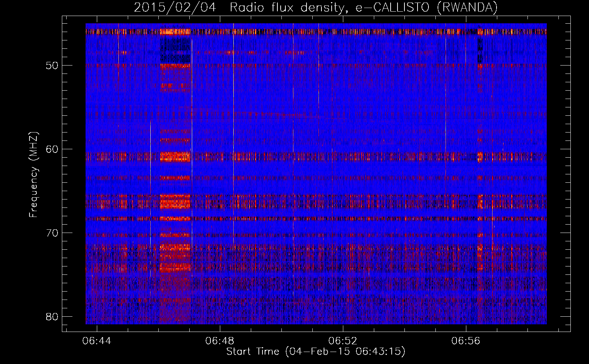Select the 80 MHz frequency tick label
This screenshot has width=589, height=364.
(x=52, y=316)
